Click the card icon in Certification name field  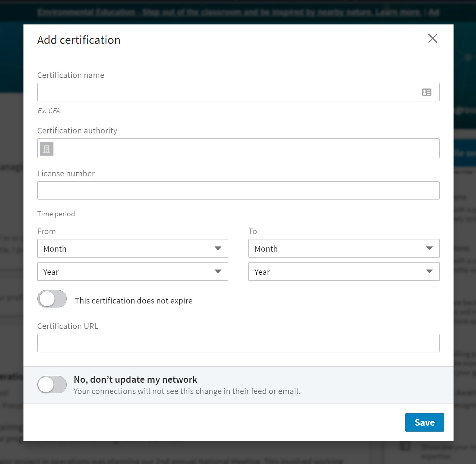426,92
